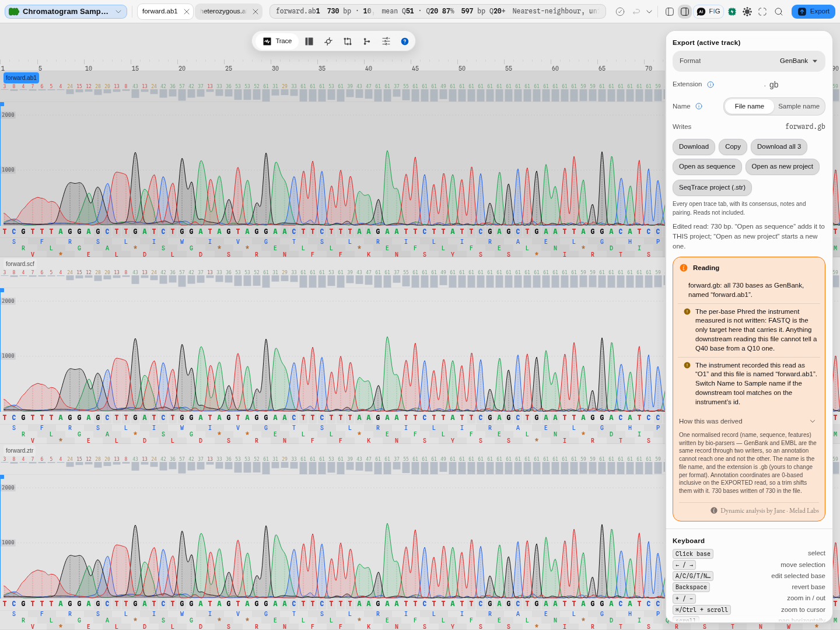
Task: Click the blue Export button
Action: coord(813,12)
